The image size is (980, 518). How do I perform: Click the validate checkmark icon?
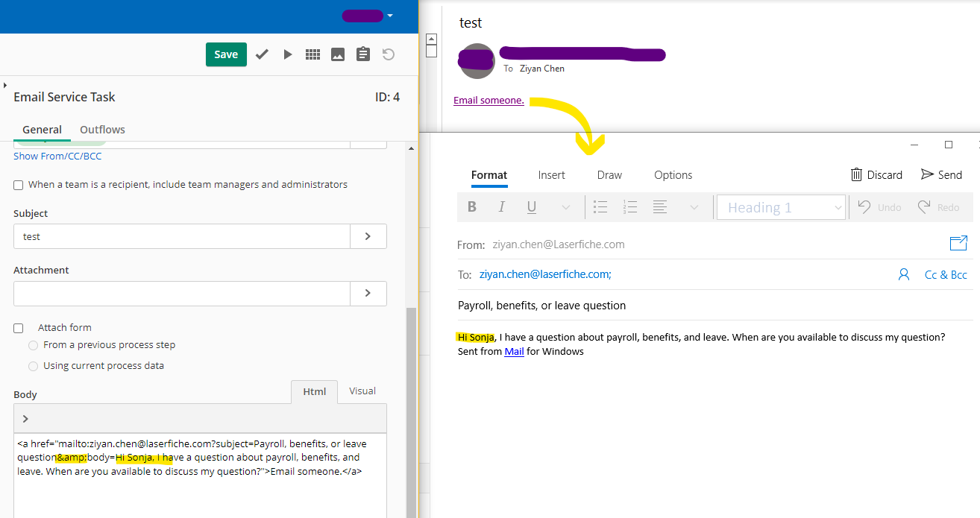point(262,54)
